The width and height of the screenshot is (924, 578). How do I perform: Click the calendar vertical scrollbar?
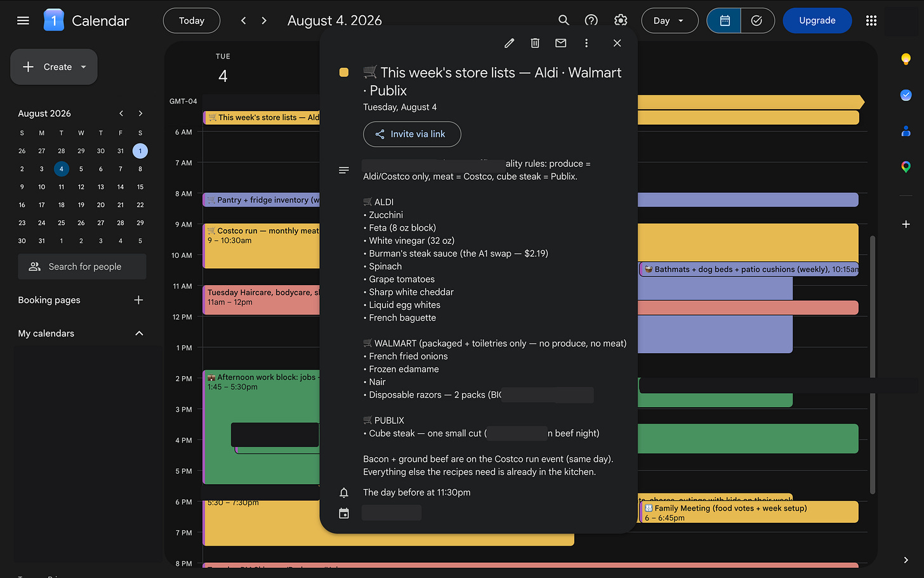pos(873,365)
